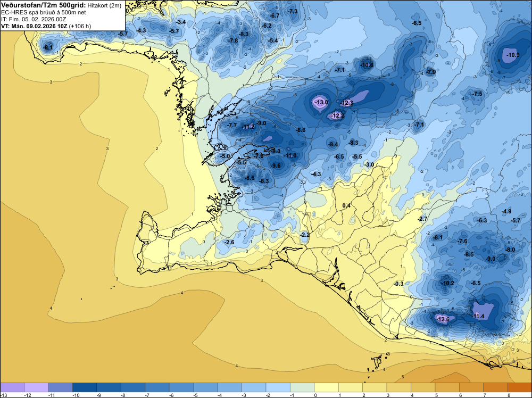Viewport: 532px width, 398px height.
Task: Click the orange legend swatch between 7 and 8
Action: [x=496, y=387]
